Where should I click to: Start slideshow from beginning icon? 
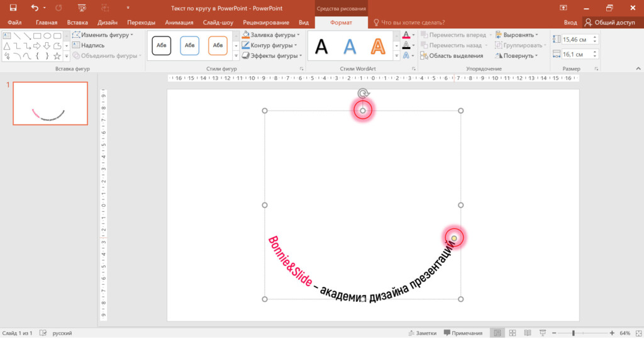pyautogui.click(x=82, y=8)
